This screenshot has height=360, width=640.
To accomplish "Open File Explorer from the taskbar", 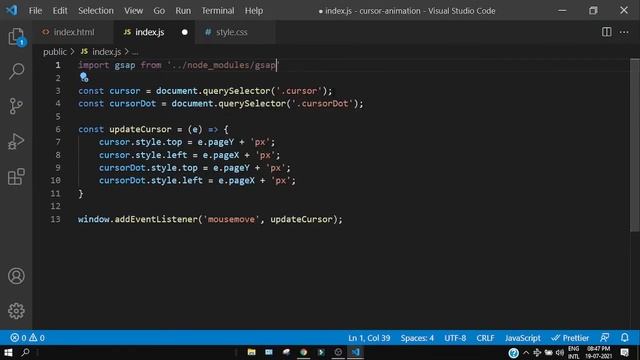I will 251,352.
